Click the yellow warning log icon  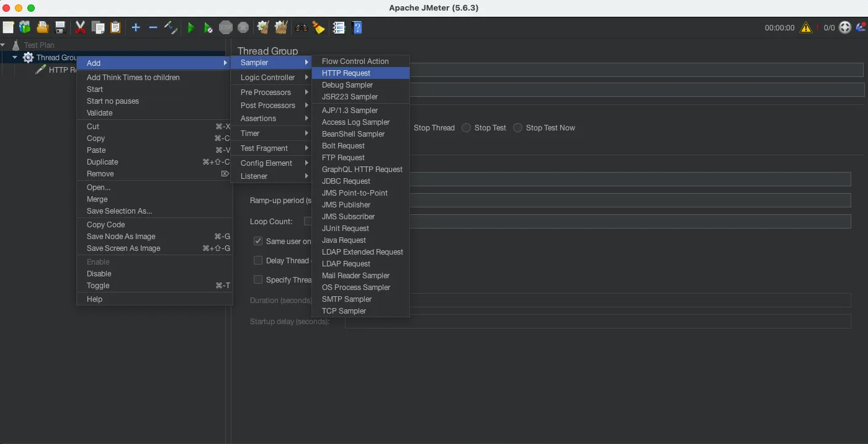[x=806, y=27]
